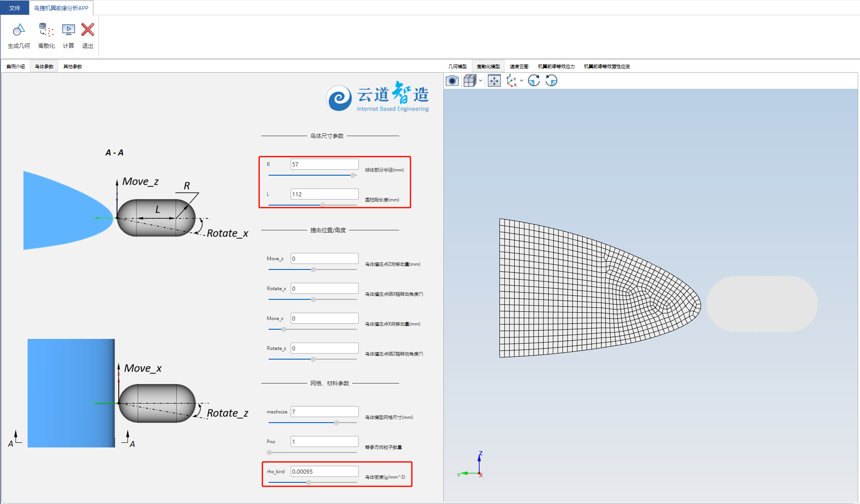Click the 离散化 discretize icon
The image size is (860, 504).
(46, 30)
